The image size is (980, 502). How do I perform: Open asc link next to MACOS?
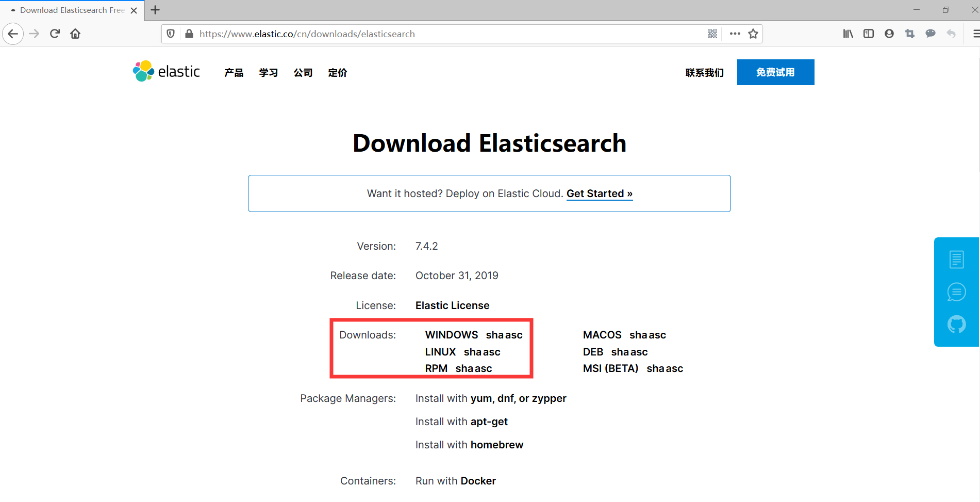657,335
